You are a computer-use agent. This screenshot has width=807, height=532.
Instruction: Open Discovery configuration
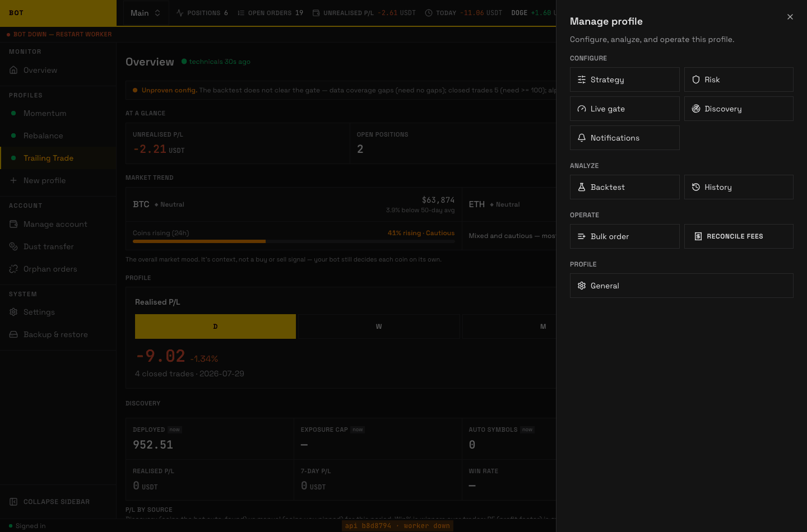739,109
